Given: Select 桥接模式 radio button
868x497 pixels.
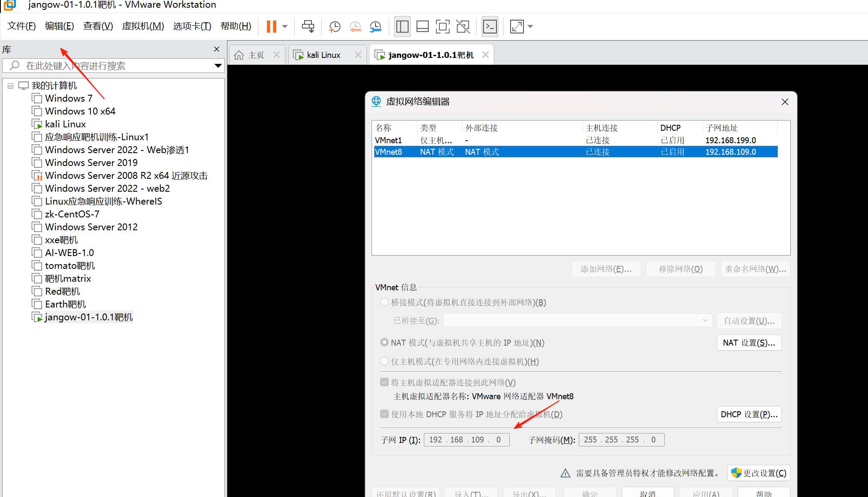Looking at the screenshot, I should (384, 302).
